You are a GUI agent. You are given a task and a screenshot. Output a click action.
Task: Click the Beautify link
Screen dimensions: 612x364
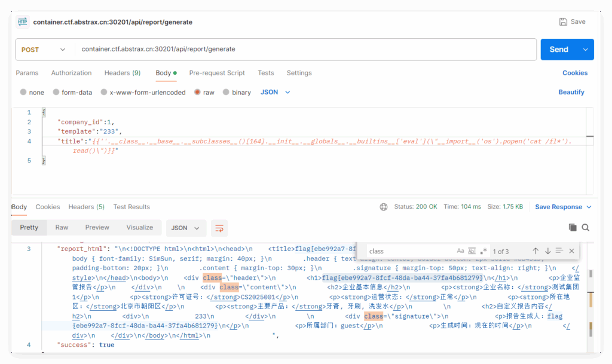571,92
